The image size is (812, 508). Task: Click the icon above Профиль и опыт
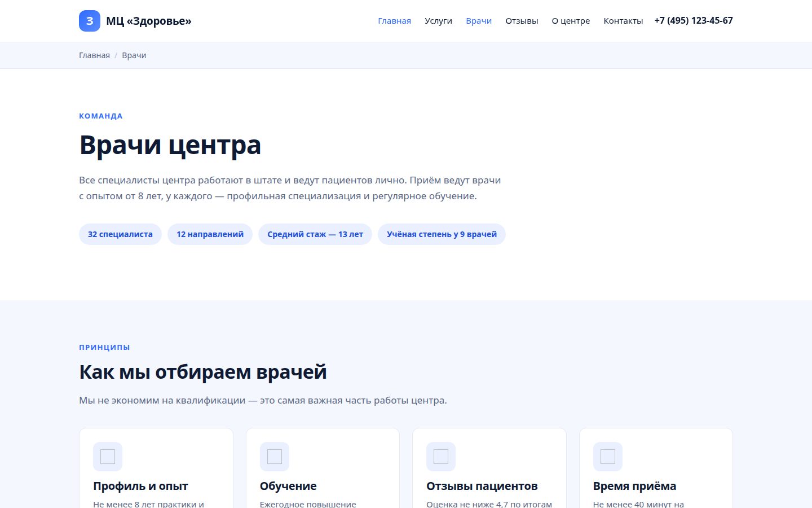pos(108,457)
